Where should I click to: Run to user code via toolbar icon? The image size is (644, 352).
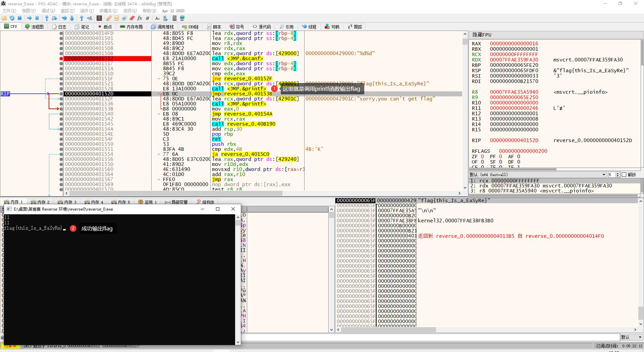pyautogui.click(x=89, y=18)
